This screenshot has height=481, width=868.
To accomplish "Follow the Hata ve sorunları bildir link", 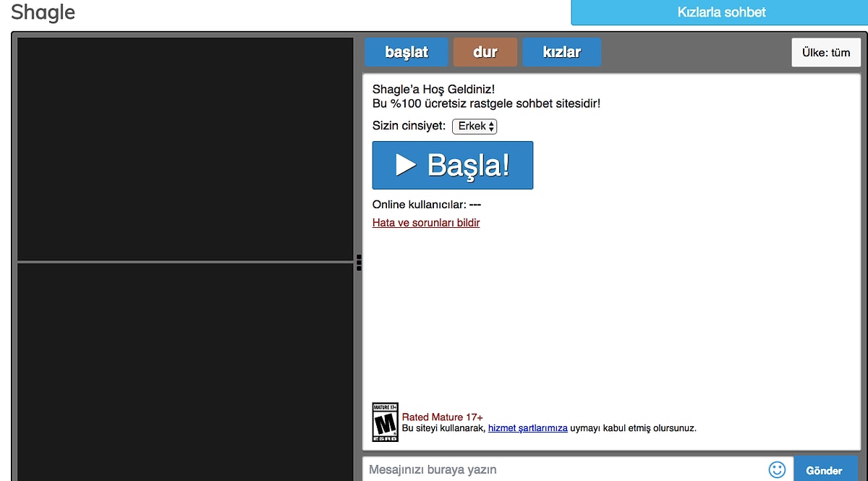I will click(426, 223).
